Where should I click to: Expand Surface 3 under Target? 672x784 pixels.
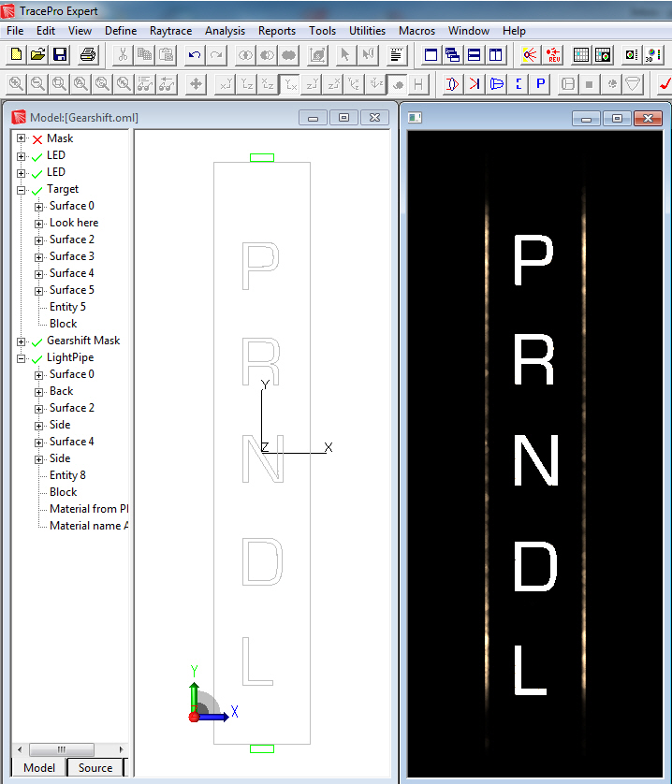coord(38,257)
